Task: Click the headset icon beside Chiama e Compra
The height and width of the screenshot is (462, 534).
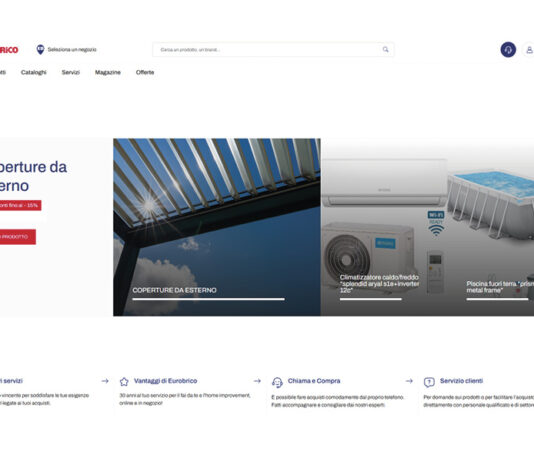Action: [277, 382]
